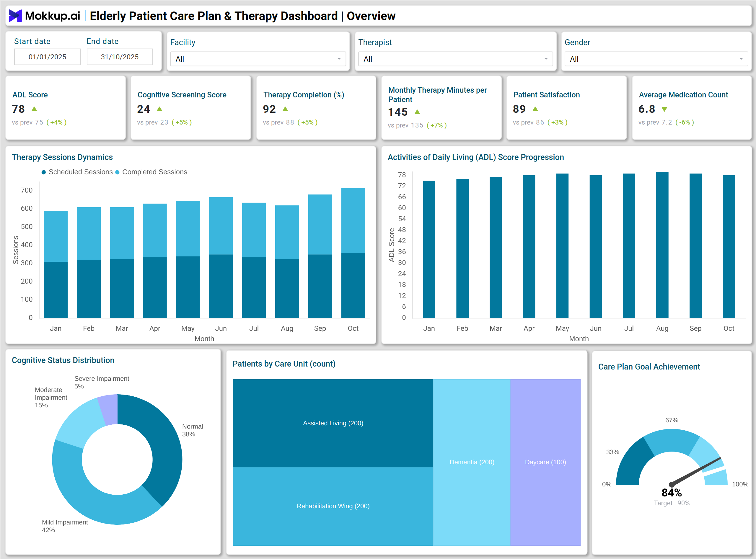This screenshot has width=756, height=559.
Task: Click the 'Care Plan Goal Achievement' title
Action: pyautogui.click(x=649, y=367)
